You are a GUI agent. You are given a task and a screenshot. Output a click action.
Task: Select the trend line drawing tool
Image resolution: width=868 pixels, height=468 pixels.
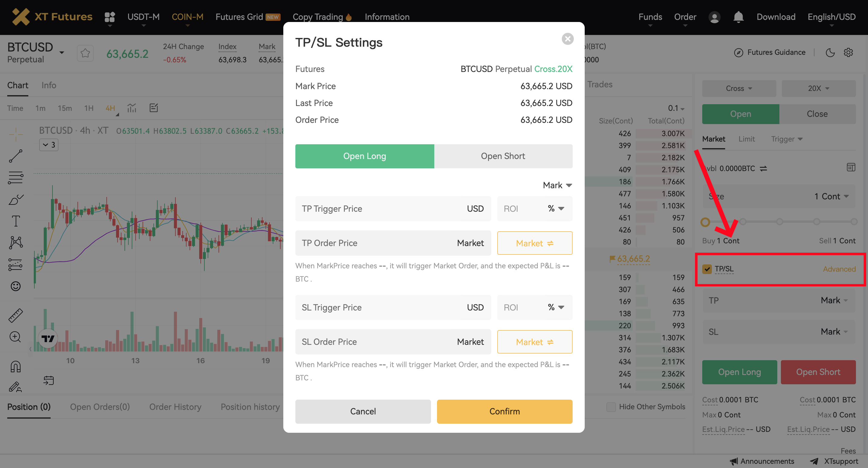[15, 156]
